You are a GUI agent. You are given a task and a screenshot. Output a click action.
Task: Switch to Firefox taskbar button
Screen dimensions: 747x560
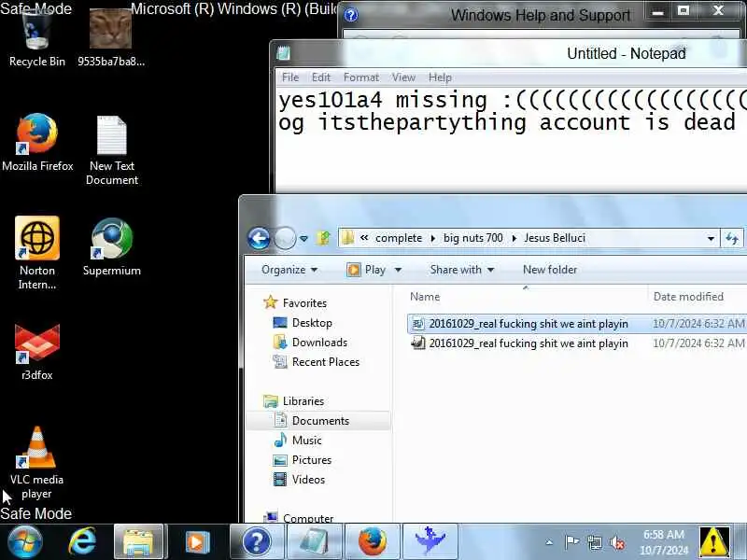372,542
